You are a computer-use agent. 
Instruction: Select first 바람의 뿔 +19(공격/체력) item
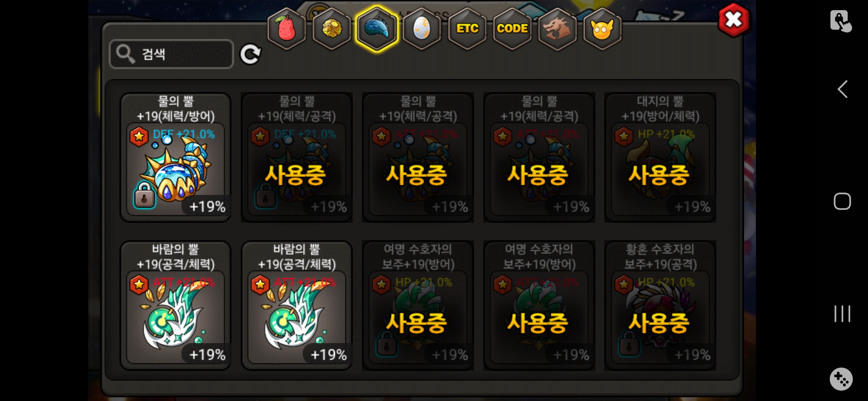pos(176,306)
